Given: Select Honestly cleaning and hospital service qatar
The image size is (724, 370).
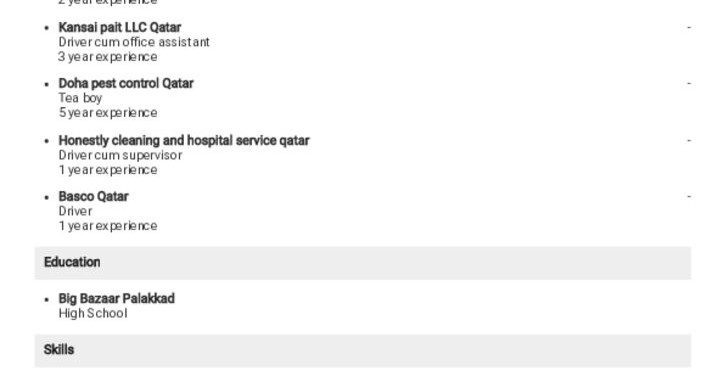Looking at the screenshot, I should tap(184, 140).
